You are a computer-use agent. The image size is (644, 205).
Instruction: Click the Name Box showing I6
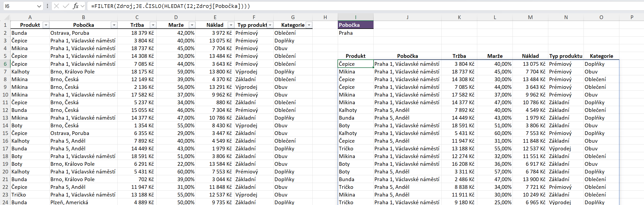pyautogui.click(x=19, y=6)
